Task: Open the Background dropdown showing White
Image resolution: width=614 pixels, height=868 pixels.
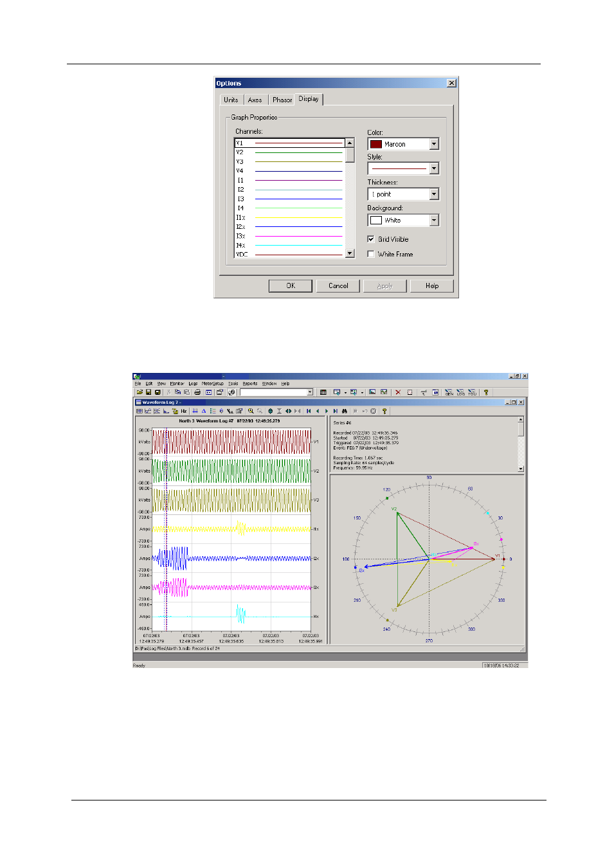Action: tap(434, 220)
